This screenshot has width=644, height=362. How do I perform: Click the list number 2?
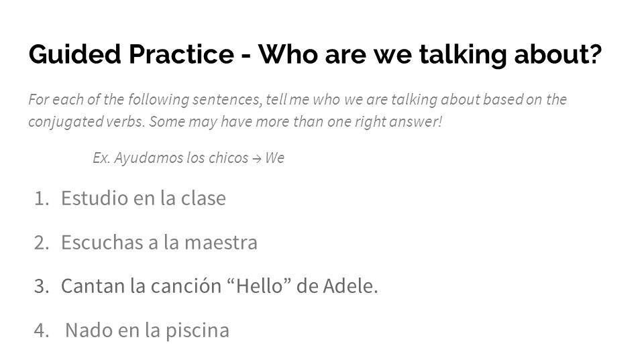pyautogui.click(x=42, y=243)
